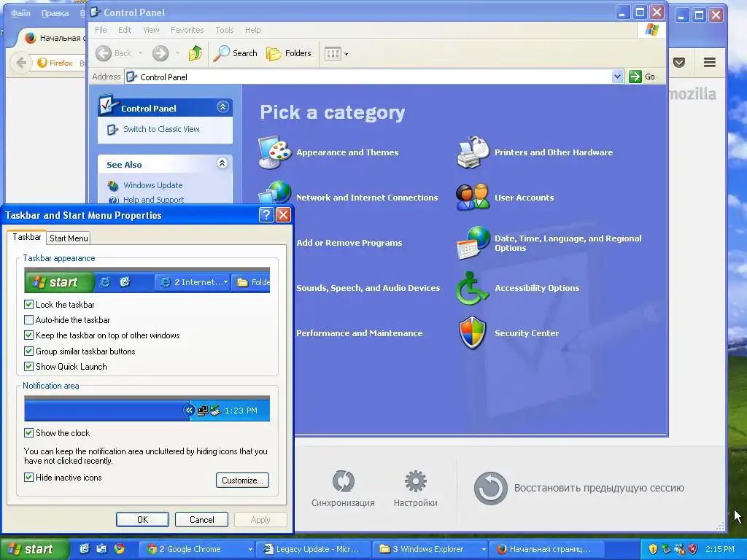
Task: Open the Tools menu
Action: coord(225,30)
